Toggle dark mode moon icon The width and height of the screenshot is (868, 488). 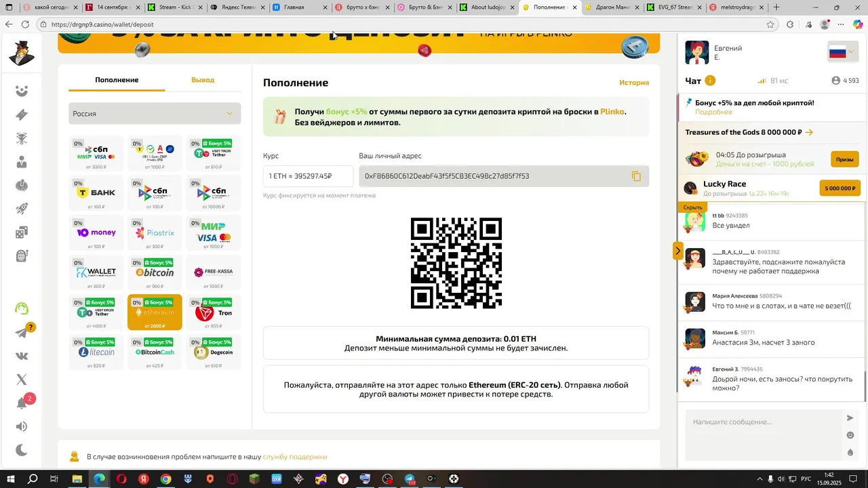tap(22, 450)
